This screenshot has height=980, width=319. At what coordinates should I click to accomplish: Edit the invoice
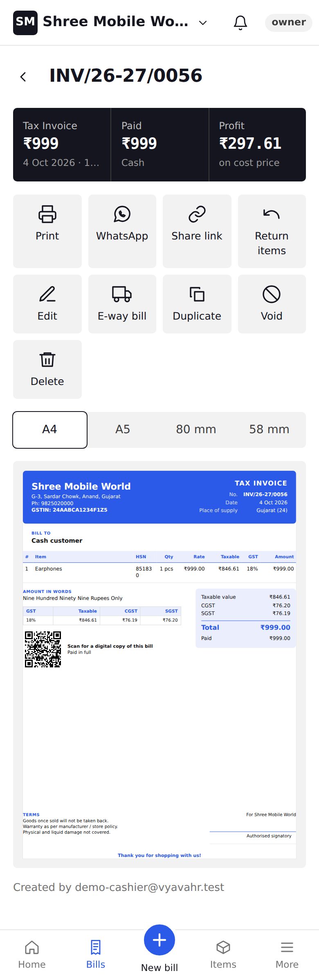tap(47, 304)
